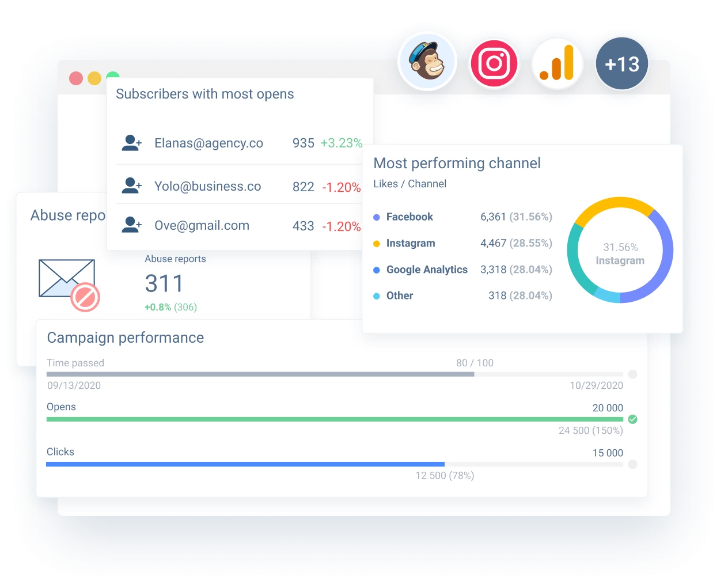Click the add-user icon beside Elanas@agency.co
The height and width of the screenshot is (576, 728).
click(131, 143)
